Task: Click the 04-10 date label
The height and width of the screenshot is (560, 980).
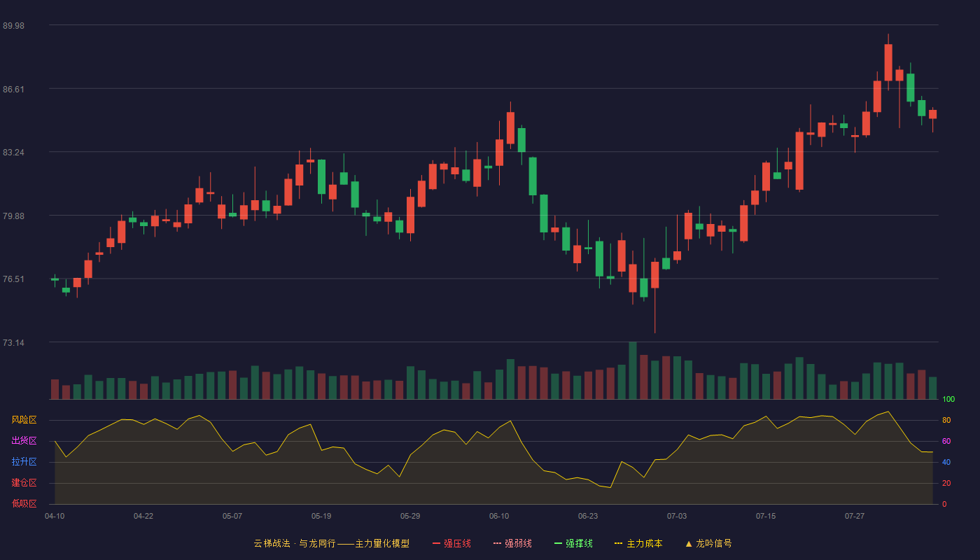Action: pyautogui.click(x=55, y=516)
